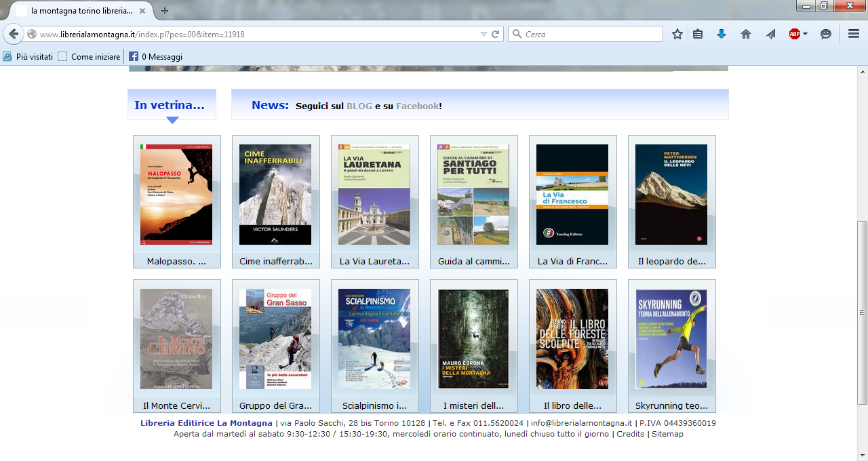868x461 pixels.
Task: Select the Skyrunning book cover thumbnail
Action: tap(671, 339)
